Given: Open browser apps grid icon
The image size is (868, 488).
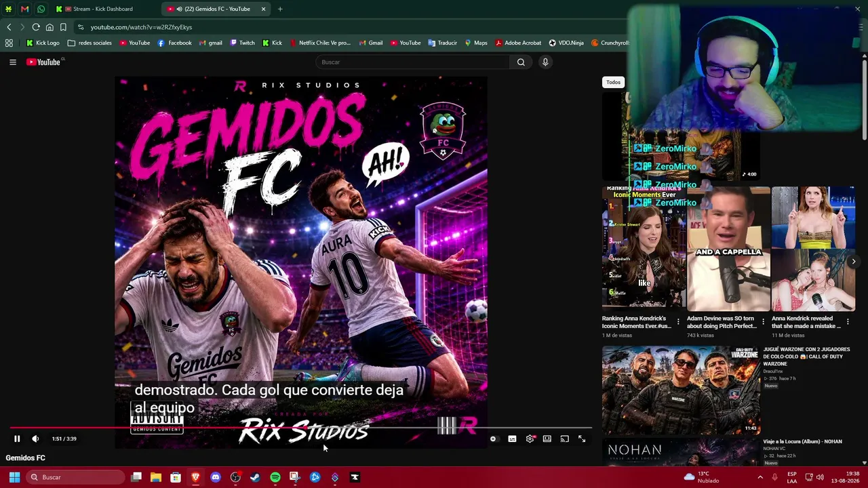Looking at the screenshot, I should coord(9,43).
